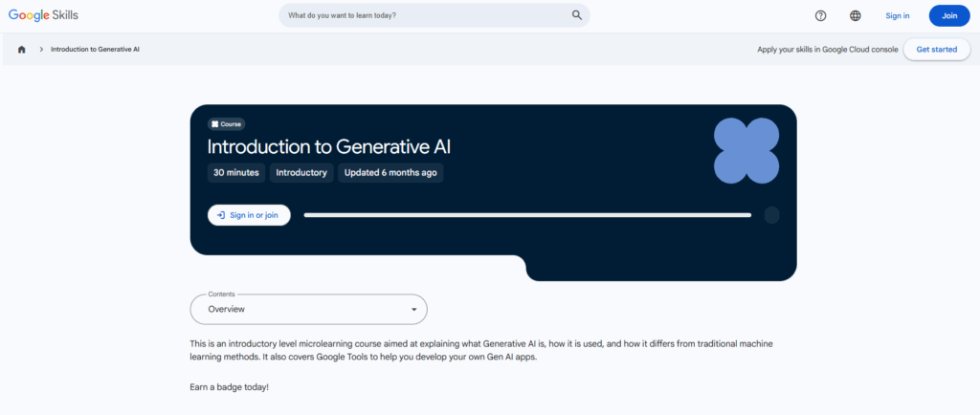Click the blue clover course badge
Screen dimensions: 980x415
(x=746, y=151)
